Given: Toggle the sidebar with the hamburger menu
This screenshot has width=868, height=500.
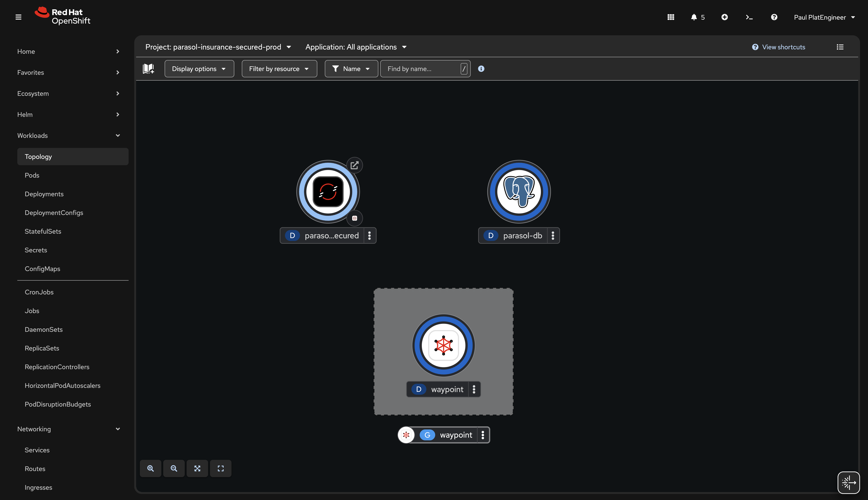Looking at the screenshot, I should click(18, 17).
